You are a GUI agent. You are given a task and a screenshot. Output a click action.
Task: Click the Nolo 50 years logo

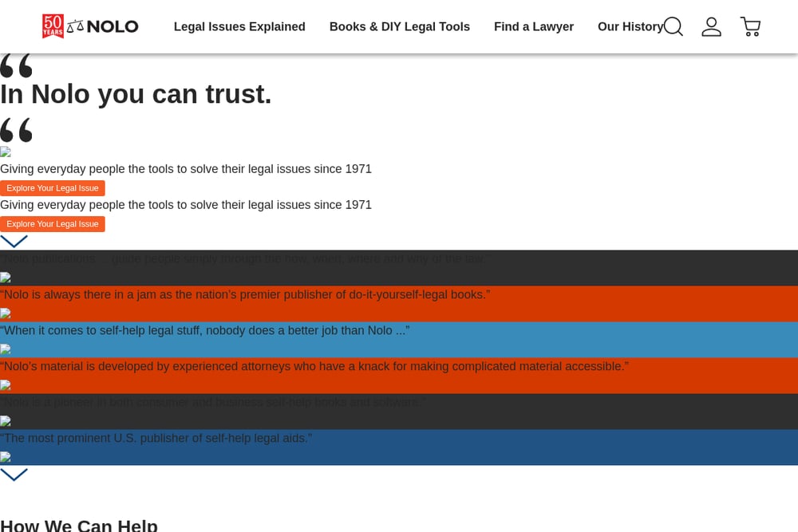point(90,26)
